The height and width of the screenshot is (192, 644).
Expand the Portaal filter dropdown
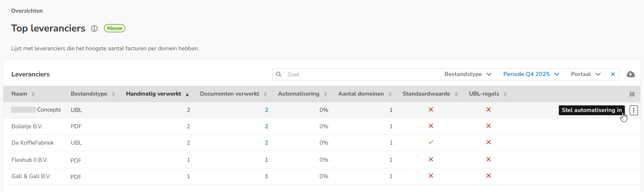click(585, 74)
